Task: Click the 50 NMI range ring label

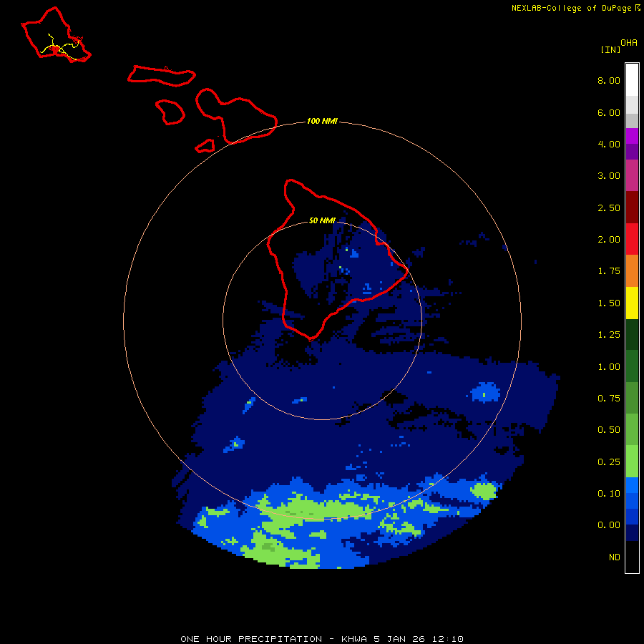Action: click(x=322, y=220)
